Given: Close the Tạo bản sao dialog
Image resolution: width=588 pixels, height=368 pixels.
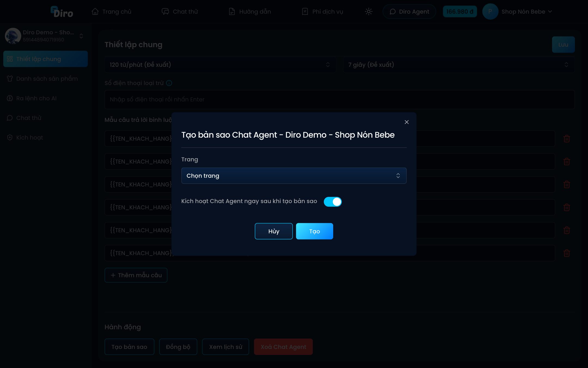Looking at the screenshot, I should [x=406, y=122].
